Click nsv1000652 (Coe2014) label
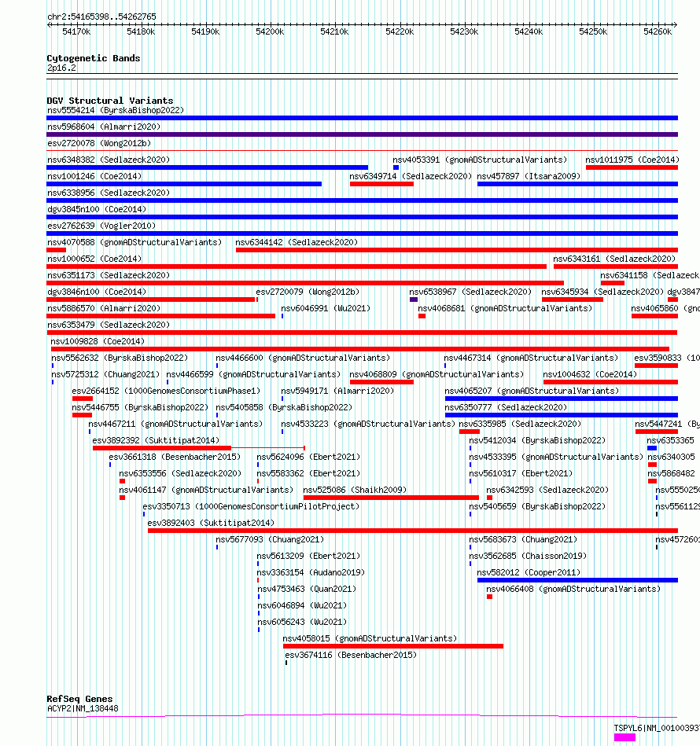 click(x=94, y=259)
